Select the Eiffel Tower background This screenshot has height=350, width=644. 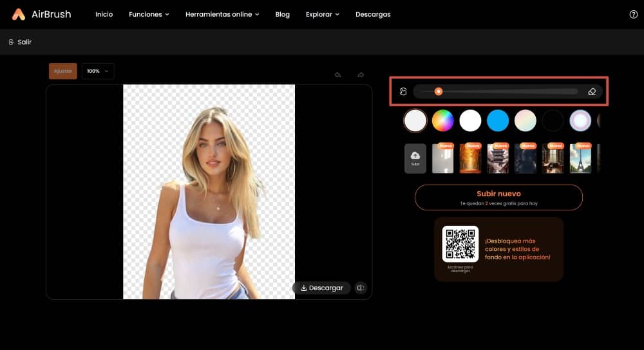tap(580, 158)
